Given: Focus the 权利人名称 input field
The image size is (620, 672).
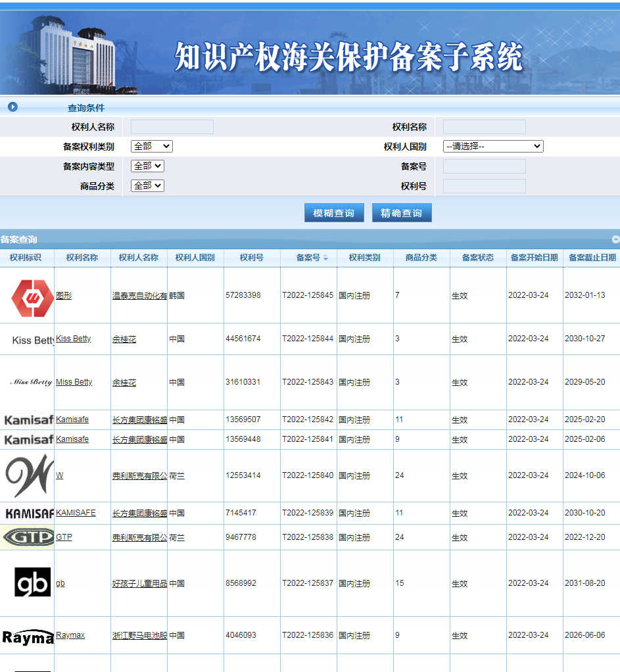Looking at the screenshot, I should point(172,127).
